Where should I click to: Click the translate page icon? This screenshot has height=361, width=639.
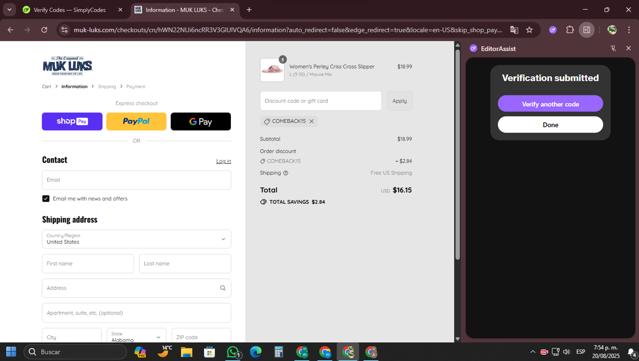(x=514, y=30)
